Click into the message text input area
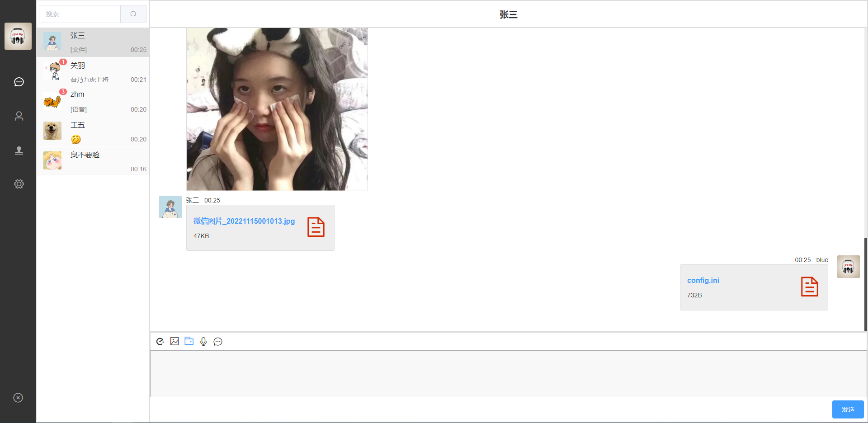Image resolution: width=868 pixels, height=423 pixels. [x=508, y=374]
